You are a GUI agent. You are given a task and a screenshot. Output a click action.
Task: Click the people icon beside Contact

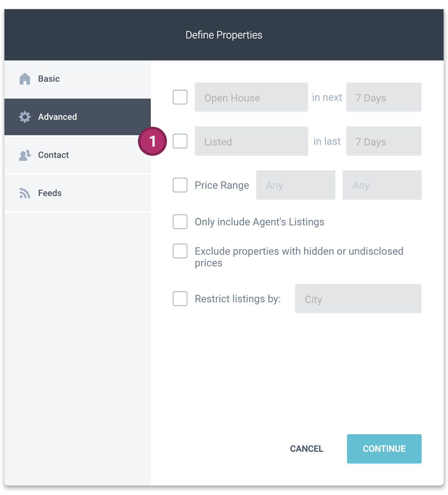pyautogui.click(x=25, y=155)
